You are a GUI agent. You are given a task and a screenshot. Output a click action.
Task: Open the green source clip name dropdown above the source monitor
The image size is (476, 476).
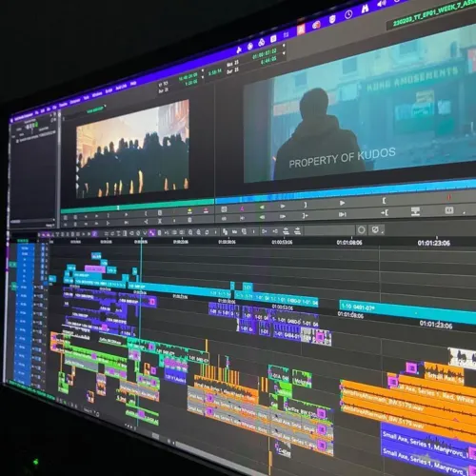95,109
